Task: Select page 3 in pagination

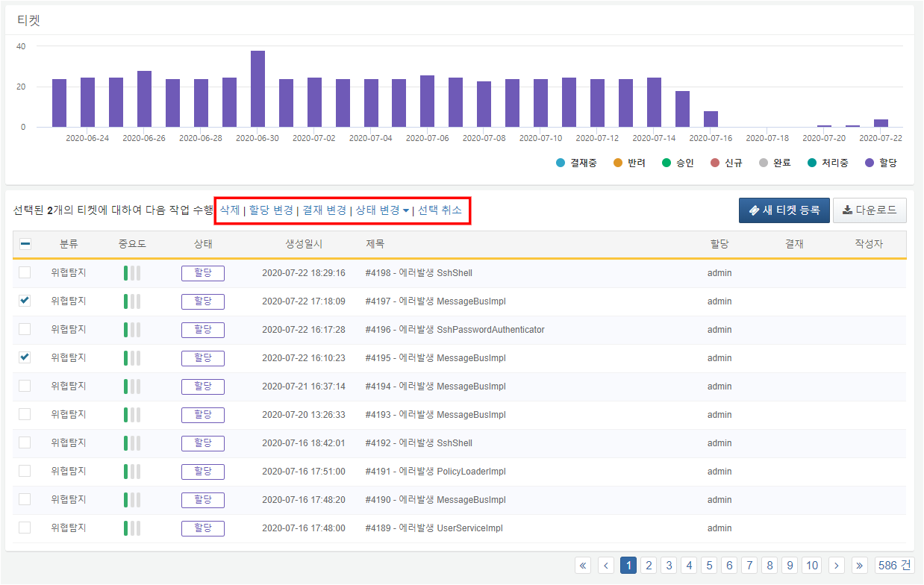Action: (x=669, y=566)
